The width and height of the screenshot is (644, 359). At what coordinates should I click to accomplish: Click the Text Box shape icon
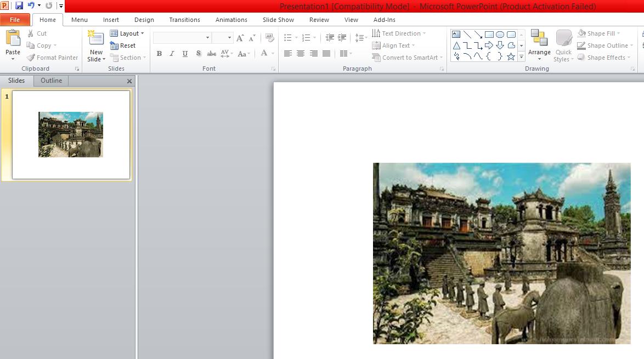pos(456,35)
